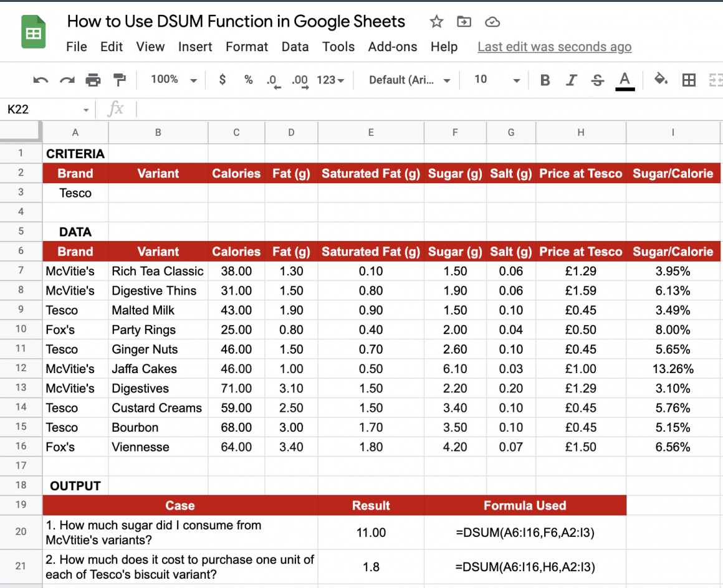The image size is (723, 588).
Task: Toggle strikethrough formatting
Action: click(597, 80)
